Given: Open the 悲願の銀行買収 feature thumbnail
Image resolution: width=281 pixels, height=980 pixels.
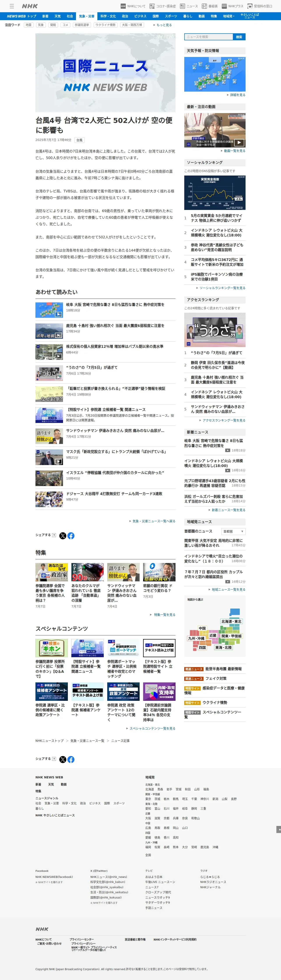Looking at the screenshot, I should [159, 572].
